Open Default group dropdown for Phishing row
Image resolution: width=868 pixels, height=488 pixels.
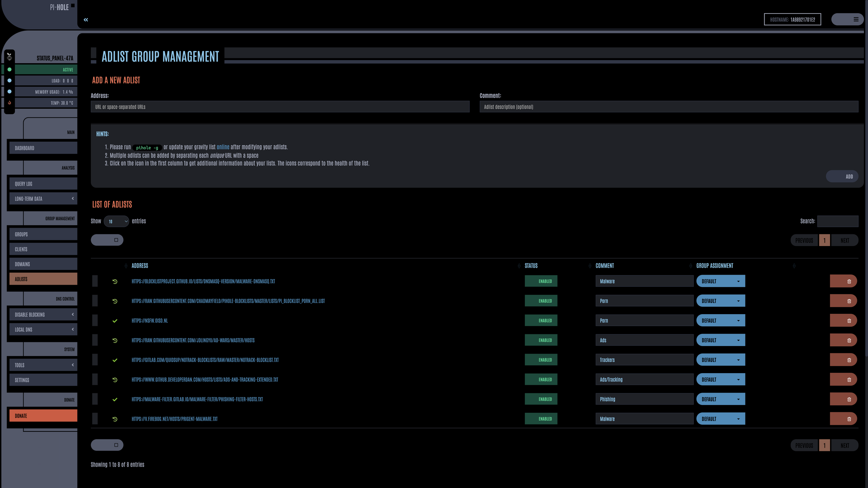[720, 399]
